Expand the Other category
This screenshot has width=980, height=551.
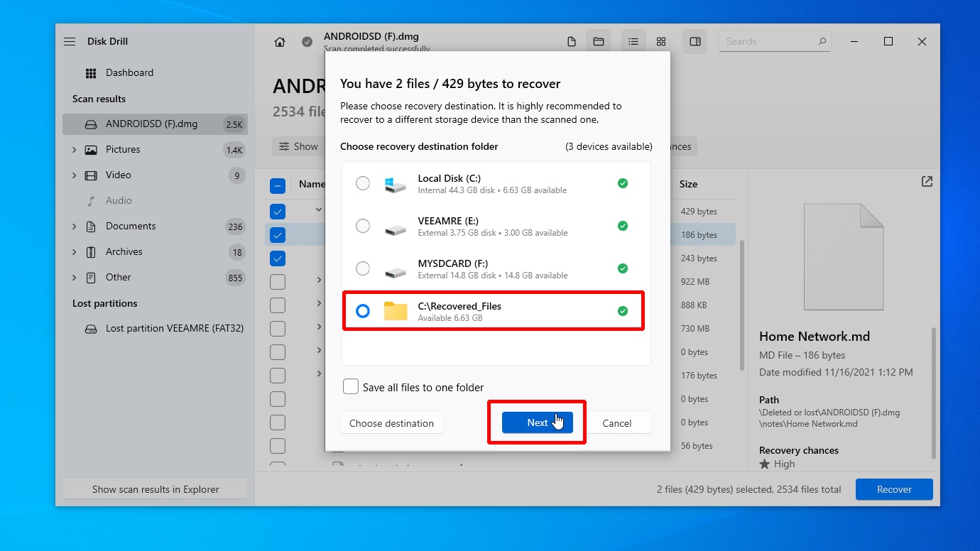74,278
